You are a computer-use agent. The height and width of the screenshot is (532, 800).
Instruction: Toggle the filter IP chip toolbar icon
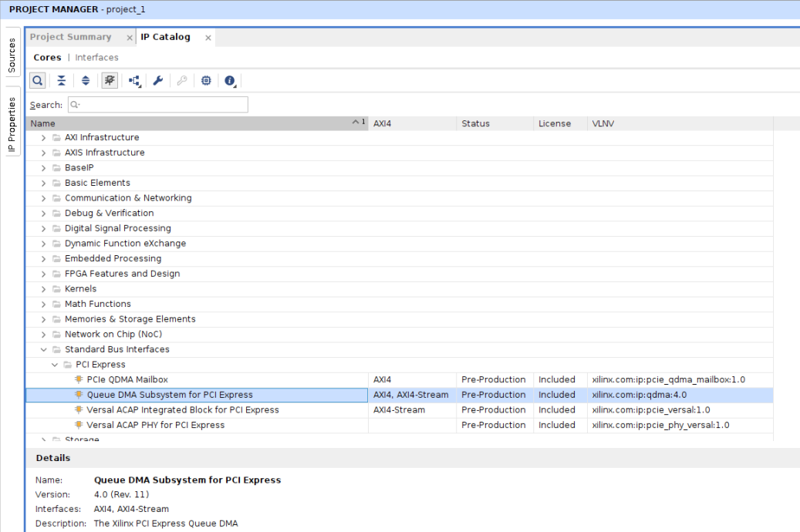[110, 81]
